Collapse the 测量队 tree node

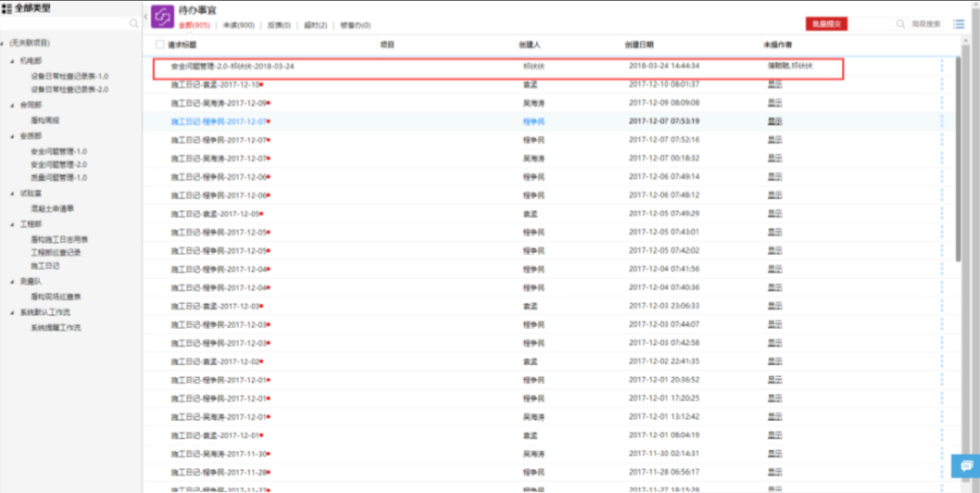click(12, 282)
